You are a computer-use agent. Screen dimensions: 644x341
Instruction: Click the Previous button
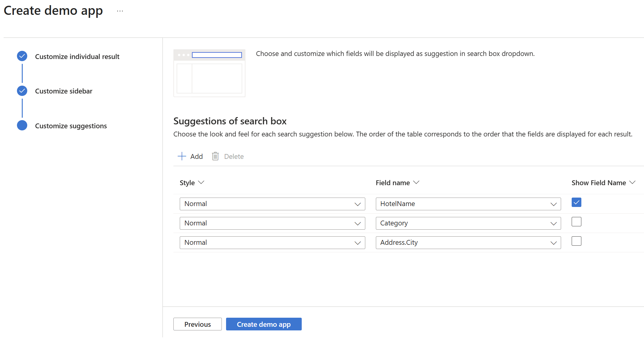coord(197,324)
